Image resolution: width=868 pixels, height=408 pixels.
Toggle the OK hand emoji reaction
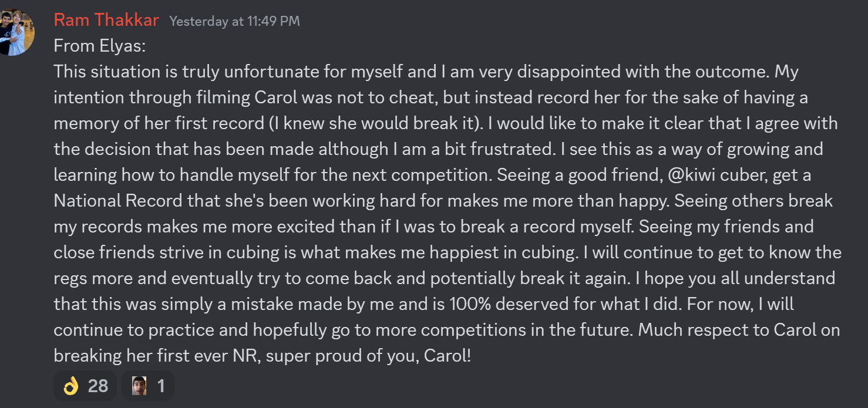click(85, 386)
